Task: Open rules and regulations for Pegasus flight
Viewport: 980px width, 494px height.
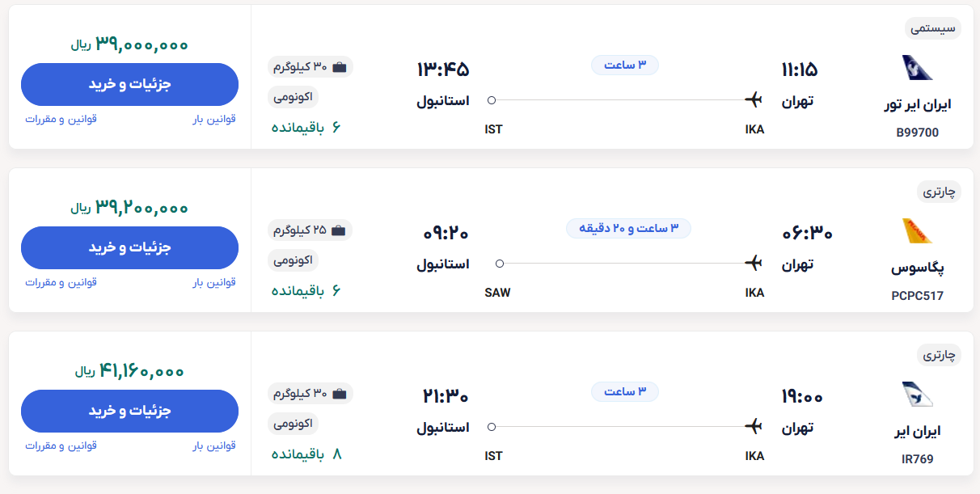Action: [61, 282]
